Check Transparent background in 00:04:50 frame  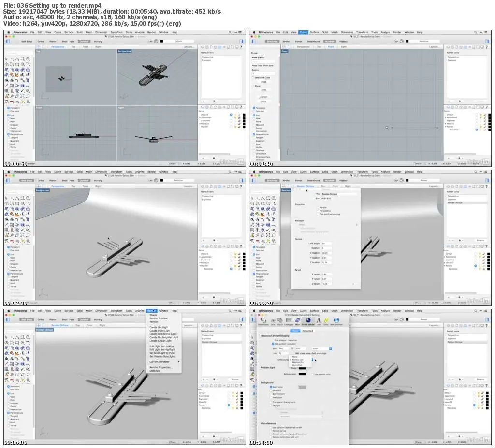pyautogui.click(x=271, y=402)
